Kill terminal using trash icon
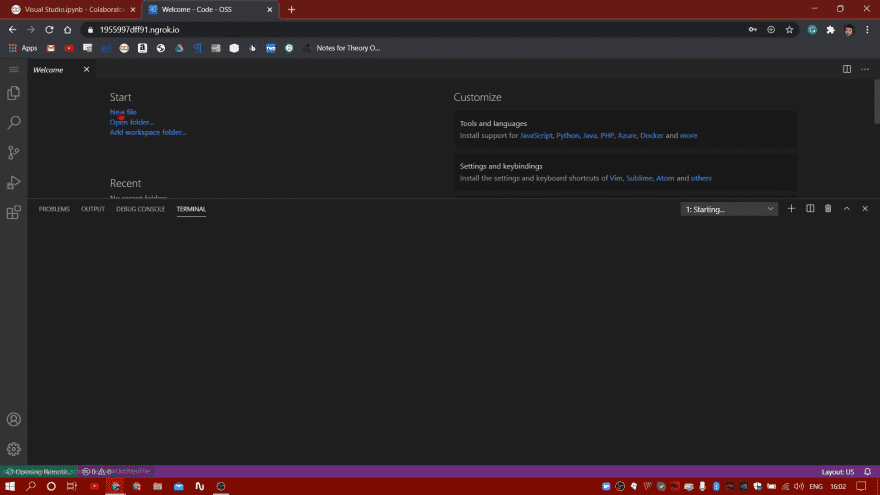Viewport: 880px width, 495px height. pos(828,209)
